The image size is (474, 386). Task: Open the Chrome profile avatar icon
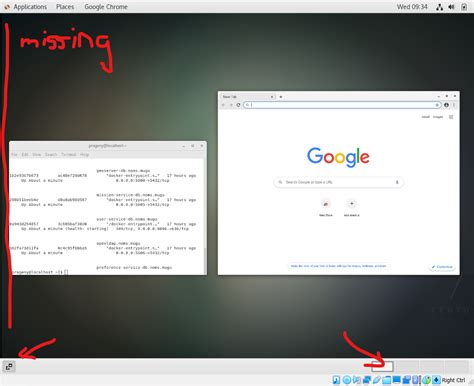coord(446,105)
